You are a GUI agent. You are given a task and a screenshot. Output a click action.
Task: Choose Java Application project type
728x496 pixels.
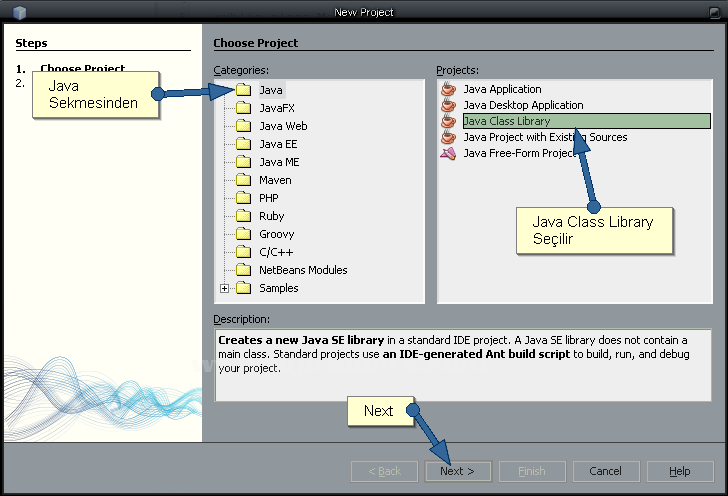(x=502, y=89)
